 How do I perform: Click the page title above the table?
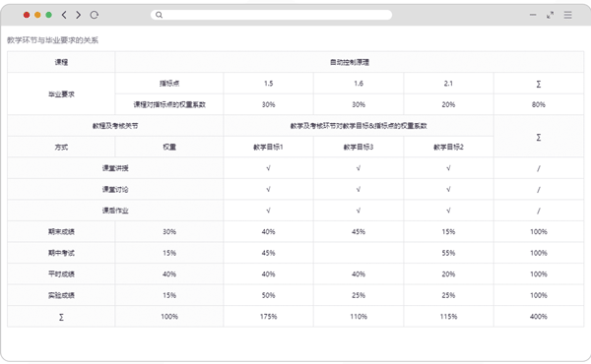(52, 40)
